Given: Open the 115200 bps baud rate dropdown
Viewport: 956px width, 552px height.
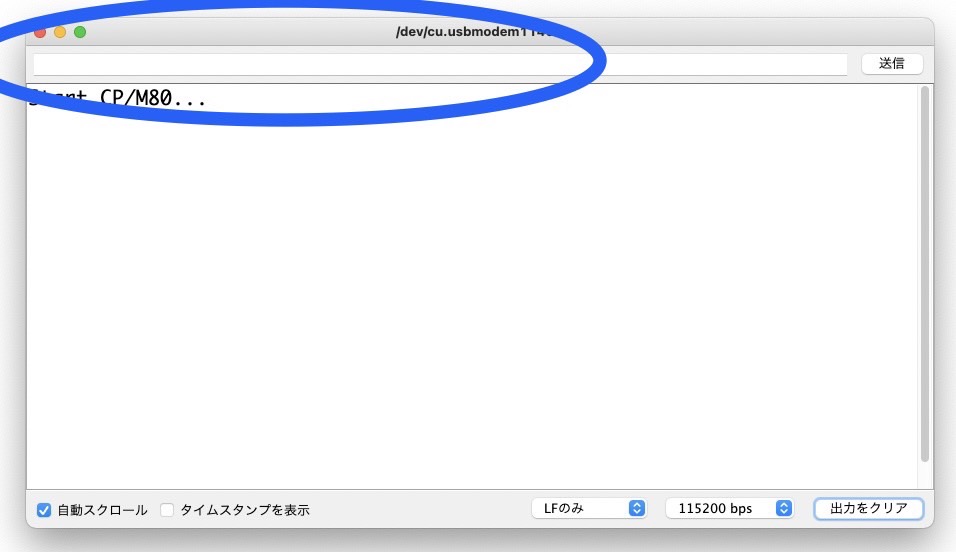Looking at the screenshot, I should click(x=729, y=508).
